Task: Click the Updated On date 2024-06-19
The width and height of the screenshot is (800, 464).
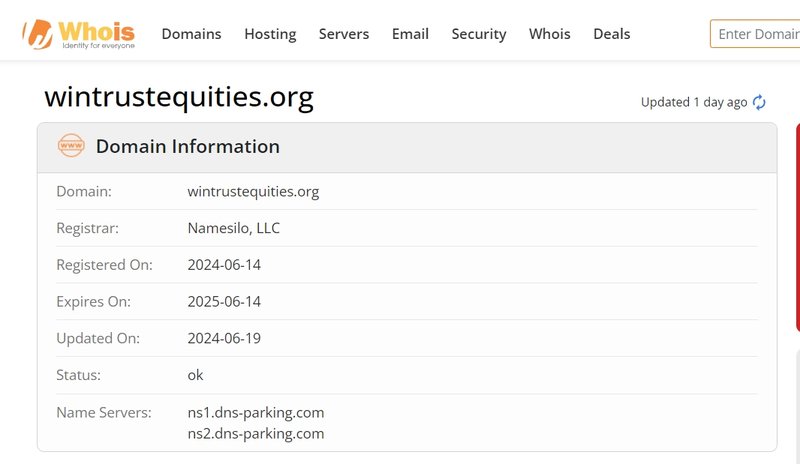Action: tap(224, 338)
